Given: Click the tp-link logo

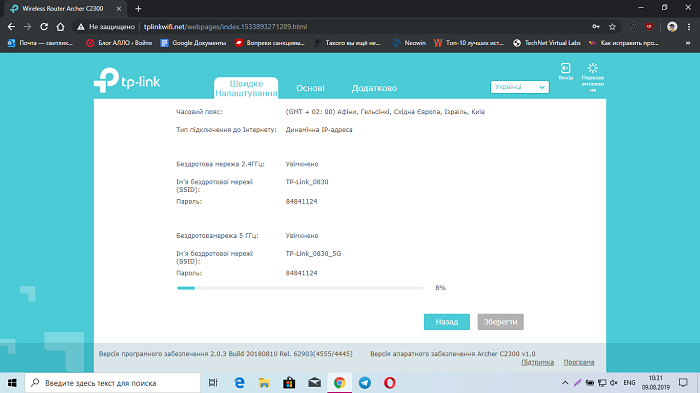Looking at the screenshot, I should [x=127, y=80].
